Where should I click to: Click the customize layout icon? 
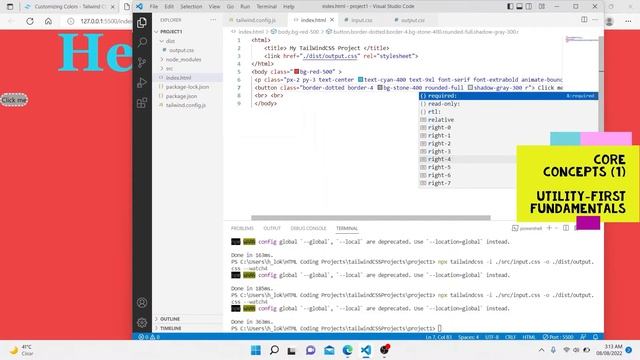[542, 7]
